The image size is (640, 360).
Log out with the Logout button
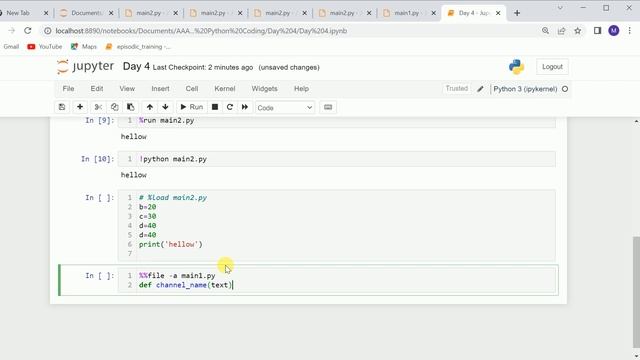[552, 67]
